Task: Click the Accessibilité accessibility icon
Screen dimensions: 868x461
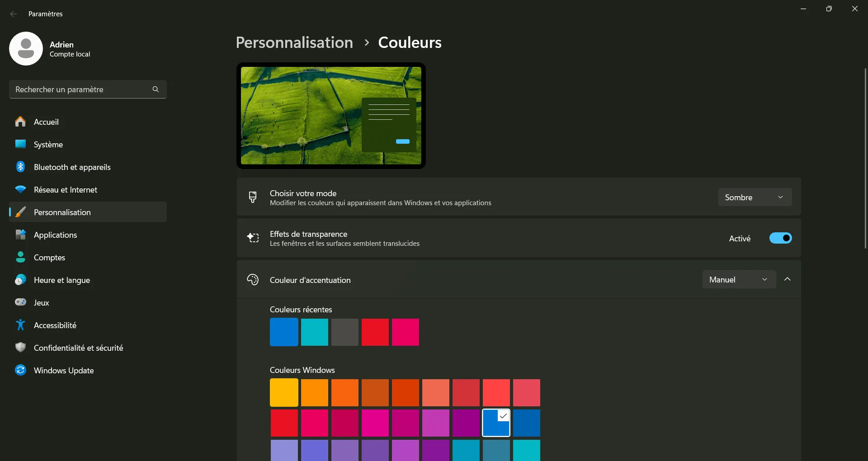Action: (x=21, y=325)
